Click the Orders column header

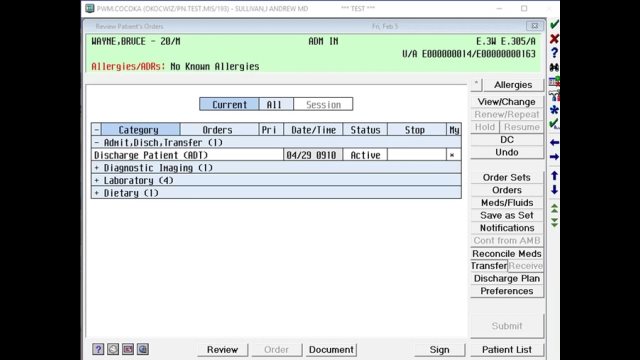click(219, 130)
